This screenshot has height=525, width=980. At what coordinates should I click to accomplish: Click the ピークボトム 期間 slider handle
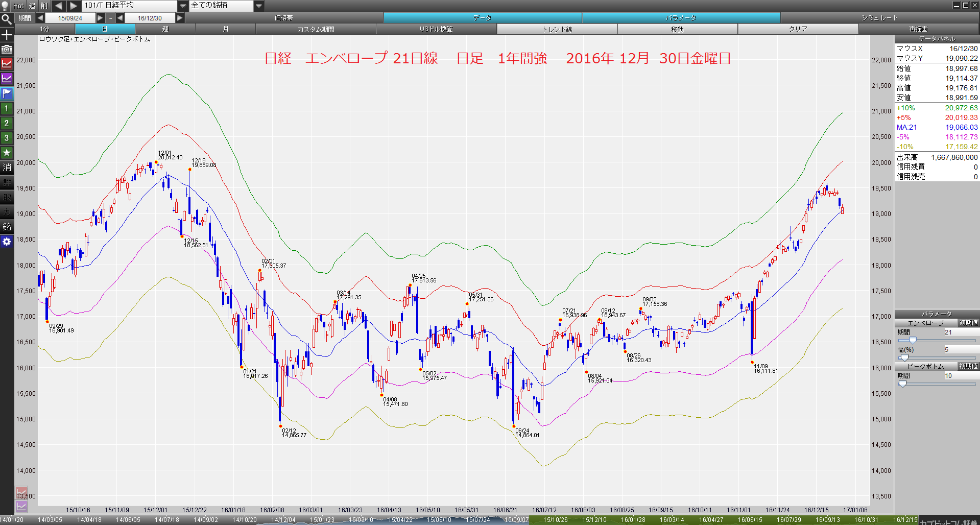(902, 384)
